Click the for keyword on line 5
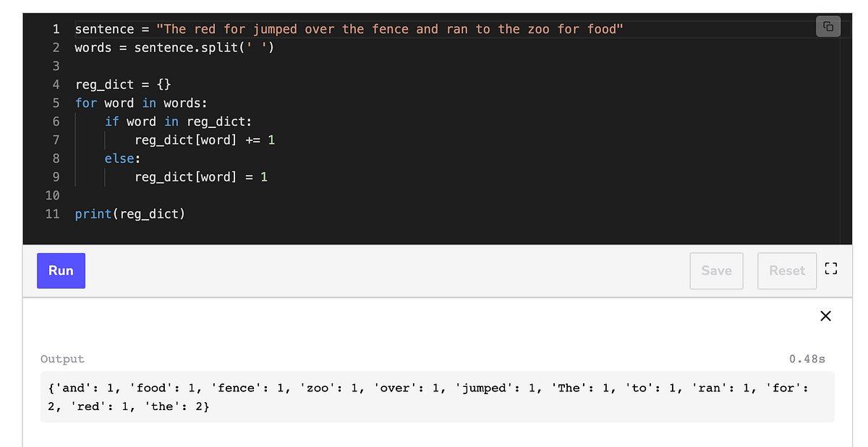Image resolution: width=868 pixels, height=447 pixels. (85, 103)
